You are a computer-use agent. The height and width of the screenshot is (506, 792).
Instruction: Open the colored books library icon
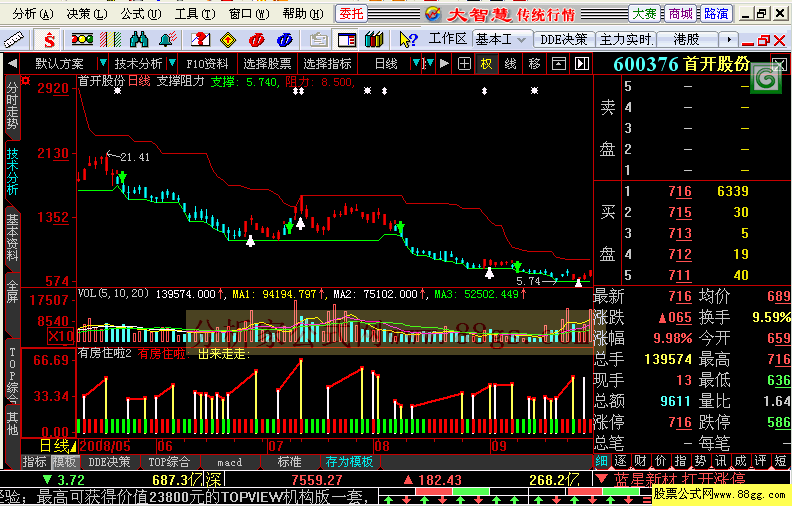tap(374, 39)
